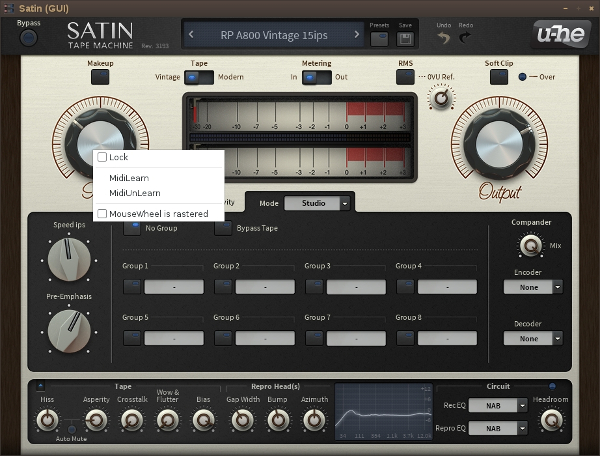Open the Mode Studio dropdown
This screenshot has width=600, height=456.
pyautogui.click(x=318, y=203)
